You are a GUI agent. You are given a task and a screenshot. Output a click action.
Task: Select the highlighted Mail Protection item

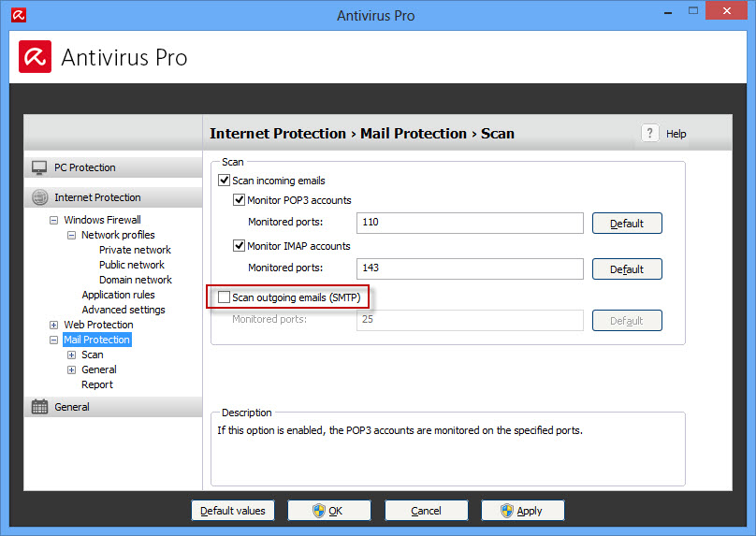click(97, 340)
